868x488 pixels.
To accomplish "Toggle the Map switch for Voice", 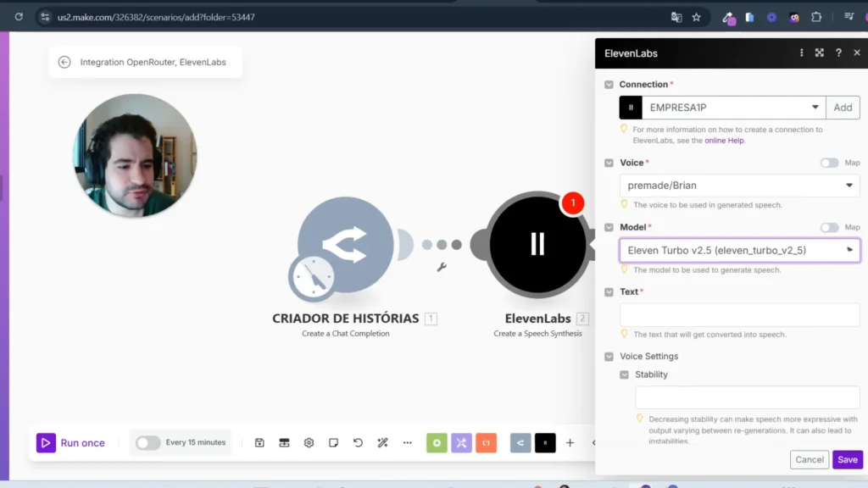I will pos(829,163).
